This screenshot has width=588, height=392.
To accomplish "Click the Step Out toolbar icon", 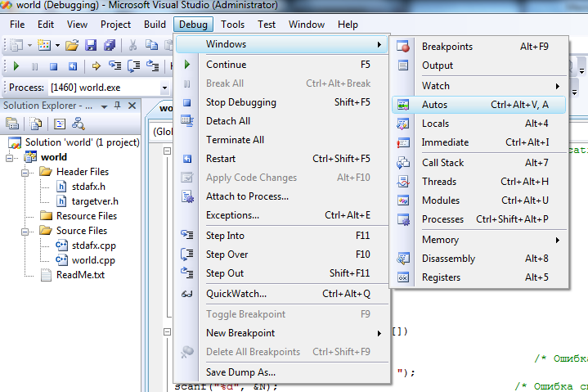I will (152, 66).
